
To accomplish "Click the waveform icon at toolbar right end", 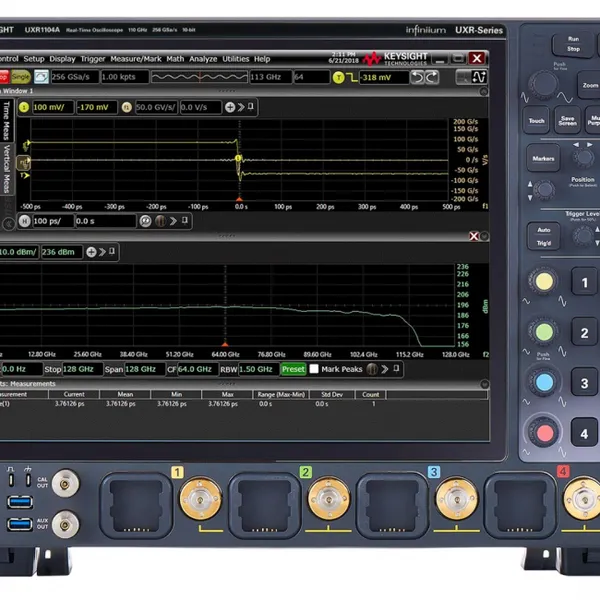I will click(479, 77).
